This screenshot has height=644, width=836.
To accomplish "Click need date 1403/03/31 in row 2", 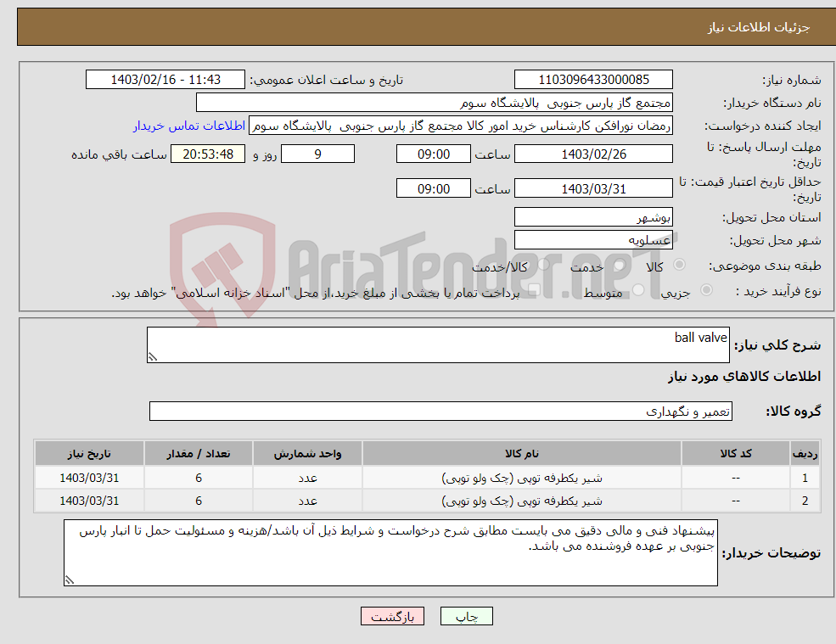I will 89,501.
